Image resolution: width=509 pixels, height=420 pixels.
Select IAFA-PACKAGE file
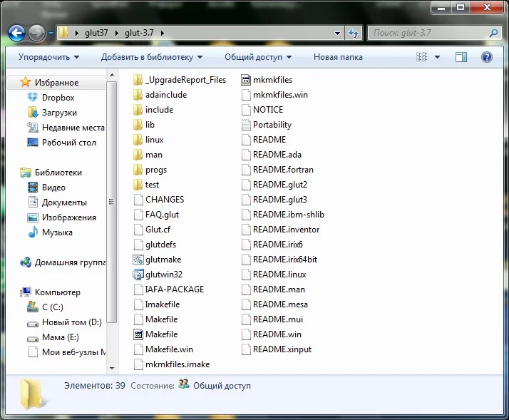point(168,290)
